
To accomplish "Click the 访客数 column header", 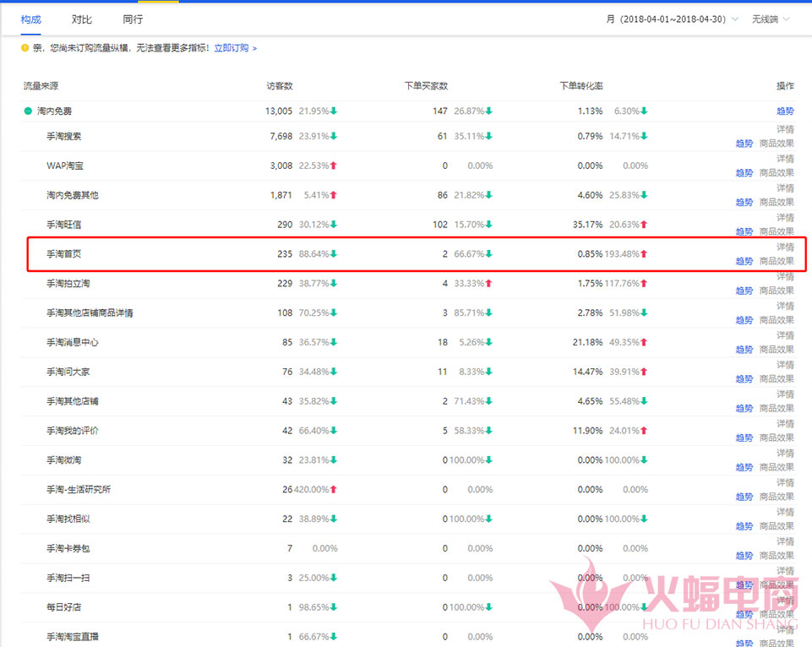I will click(279, 86).
